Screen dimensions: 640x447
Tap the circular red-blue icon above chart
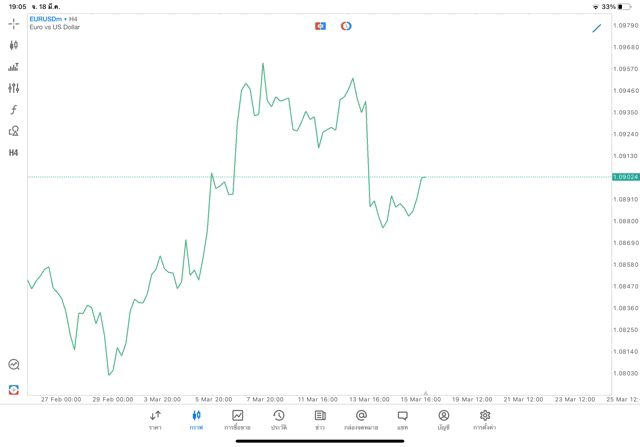(346, 26)
